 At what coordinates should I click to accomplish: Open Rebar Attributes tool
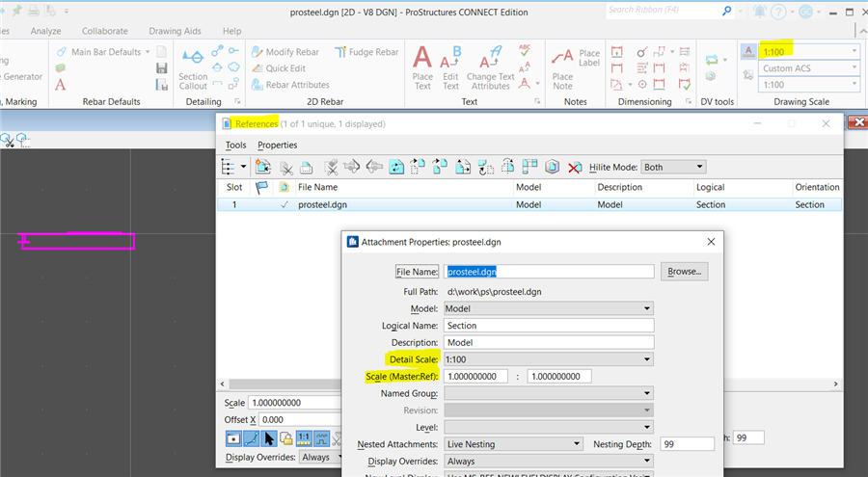point(290,85)
